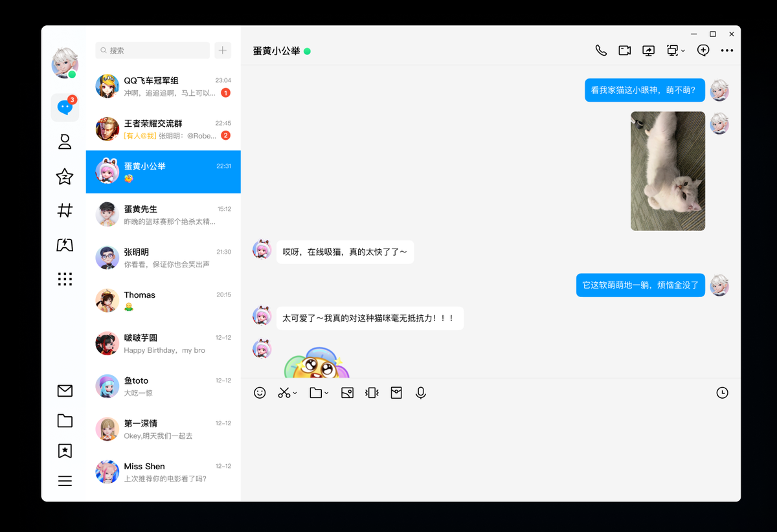This screenshot has height=532, width=777.
Task: Start a voice recording with the microphone icon
Action: [420, 393]
